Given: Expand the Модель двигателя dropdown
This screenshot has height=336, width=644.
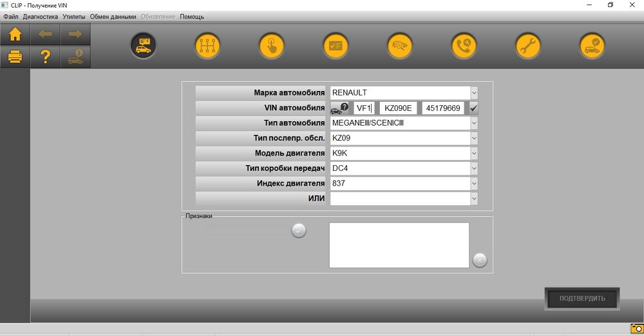Looking at the screenshot, I should click(474, 153).
